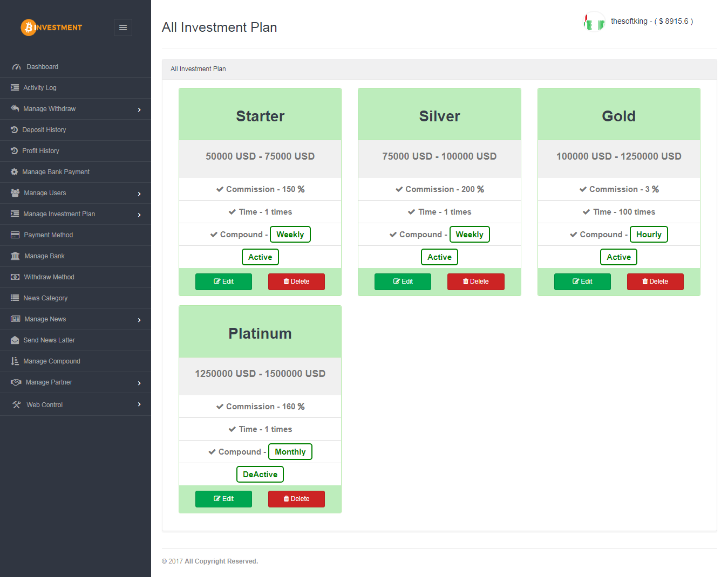Viewport: 728px width, 577px height.
Task: Click the Deposit History clock icon
Action: (x=15, y=130)
